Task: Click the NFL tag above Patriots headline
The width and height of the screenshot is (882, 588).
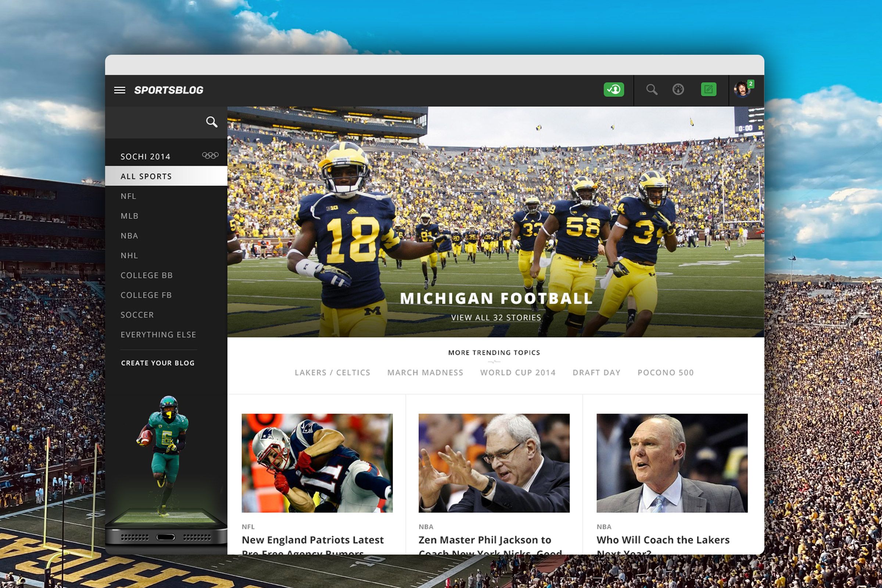Action: pyautogui.click(x=248, y=527)
